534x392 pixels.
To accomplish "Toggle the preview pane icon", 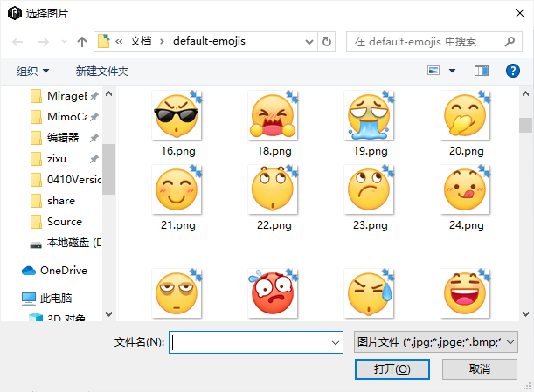I will point(481,71).
